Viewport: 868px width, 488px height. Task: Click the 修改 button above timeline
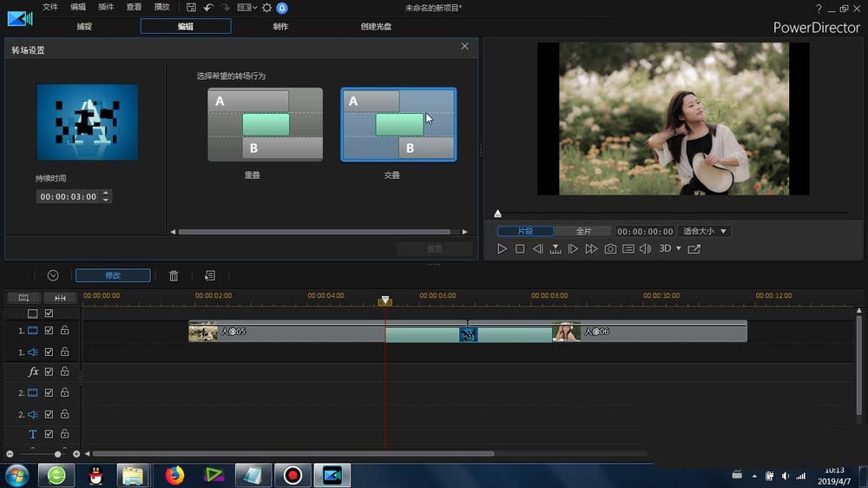point(113,275)
